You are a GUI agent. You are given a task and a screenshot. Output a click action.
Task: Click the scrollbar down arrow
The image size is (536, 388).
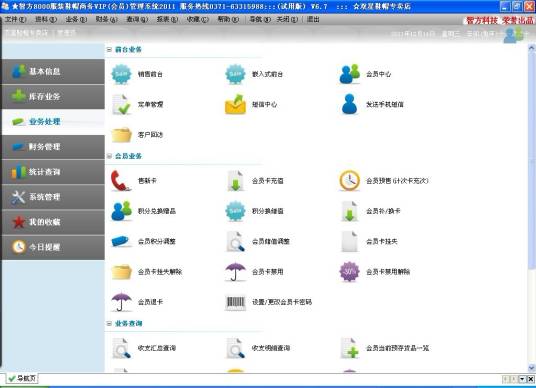(531, 368)
